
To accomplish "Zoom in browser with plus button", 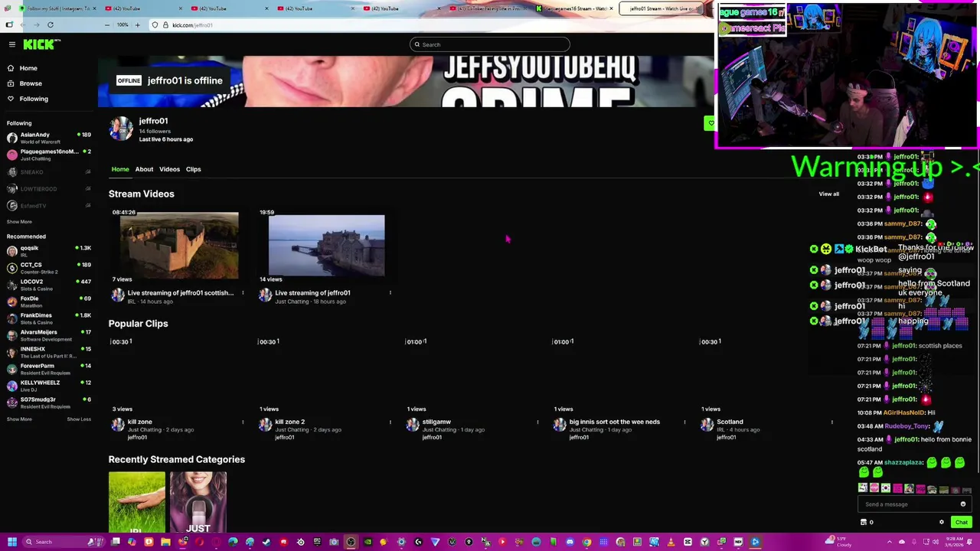I will coord(137,24).
